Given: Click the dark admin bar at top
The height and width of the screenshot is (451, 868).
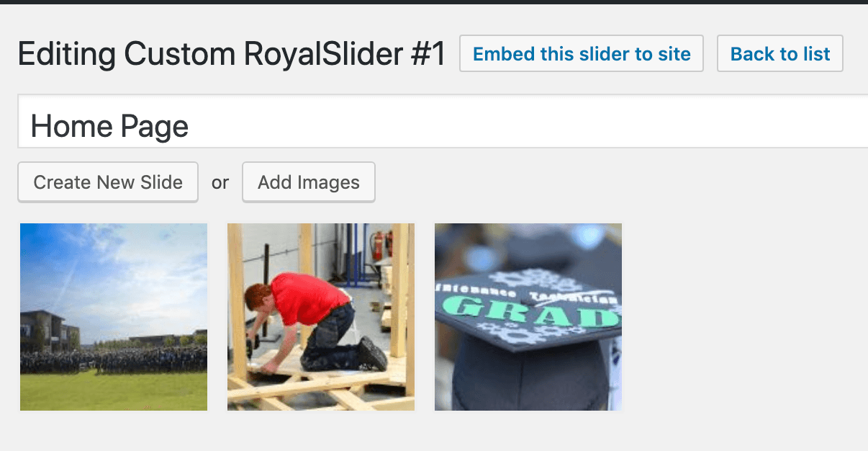Looking at the screenshot, I should tap(434, 2).
